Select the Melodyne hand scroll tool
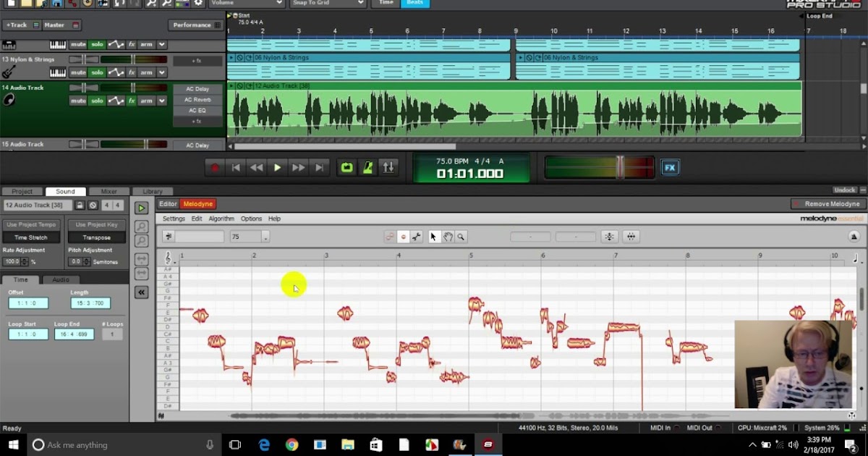Screen dimensions: 868x456 pyautogui.click(x=448, y=237)
